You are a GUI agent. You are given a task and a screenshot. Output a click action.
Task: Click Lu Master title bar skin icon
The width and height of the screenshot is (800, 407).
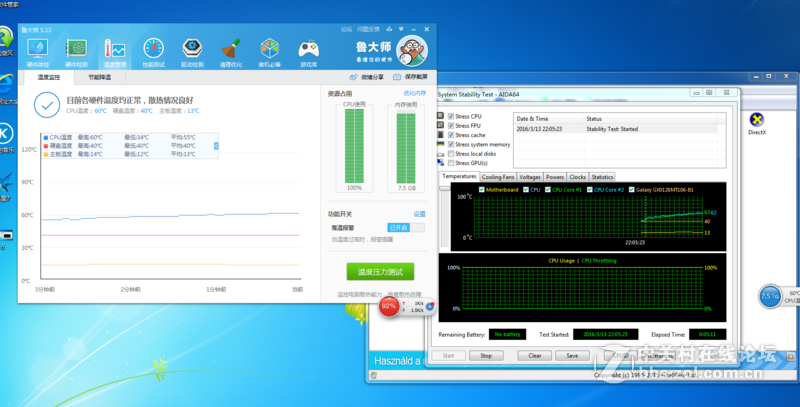coord(390,29)
